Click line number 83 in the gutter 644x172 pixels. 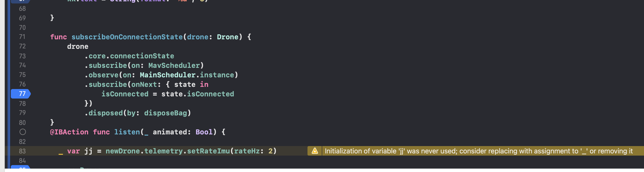point(22,151)
